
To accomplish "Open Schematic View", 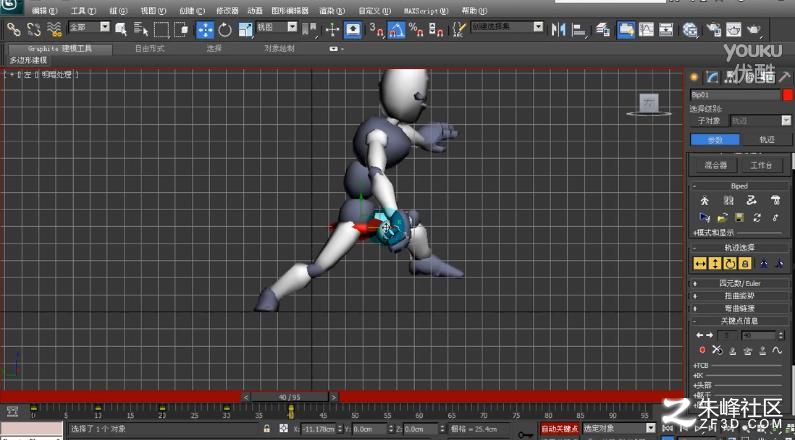I will coord(666,29).
